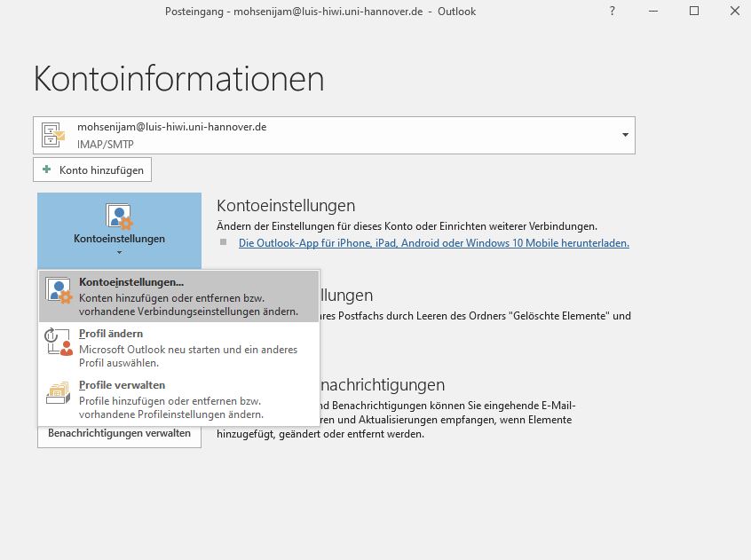Choose Kontoeinstellungen... menu entry
Viewport: 751px width, 560px height.
178,296
